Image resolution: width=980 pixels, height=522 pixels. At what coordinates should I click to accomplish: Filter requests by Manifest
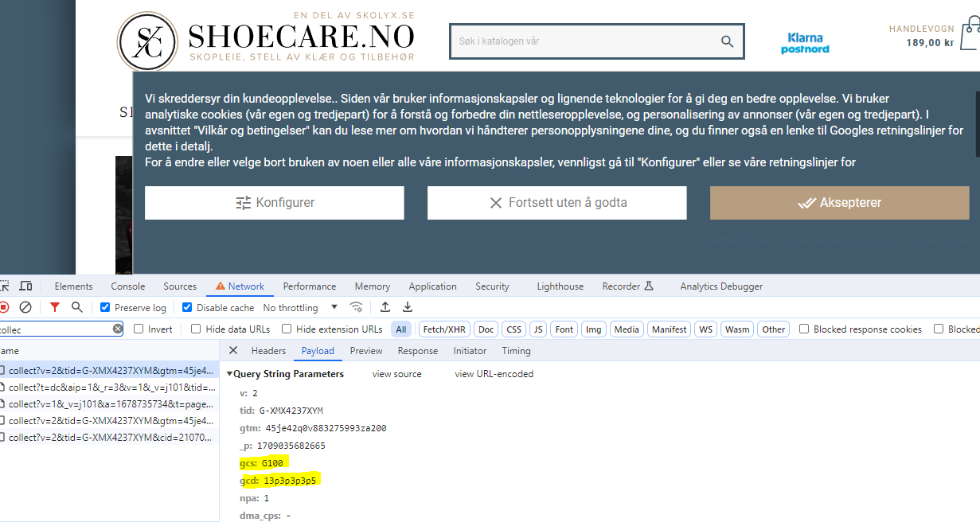tap(670, 329)
